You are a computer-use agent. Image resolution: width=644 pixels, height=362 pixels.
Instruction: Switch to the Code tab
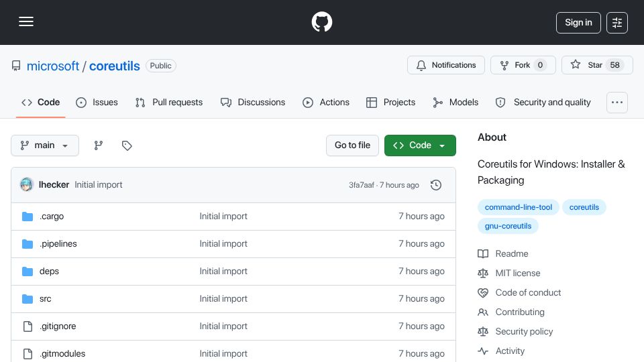click(x=41, y=102)
